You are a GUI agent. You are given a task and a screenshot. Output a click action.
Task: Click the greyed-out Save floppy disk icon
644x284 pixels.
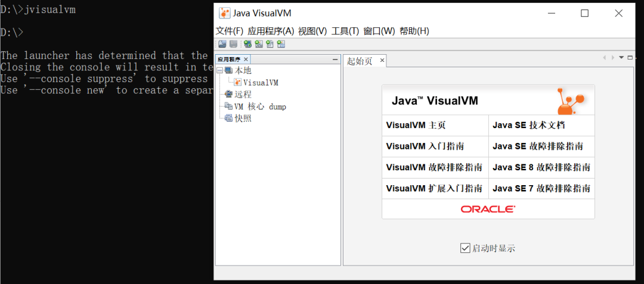tap(233, 44)
